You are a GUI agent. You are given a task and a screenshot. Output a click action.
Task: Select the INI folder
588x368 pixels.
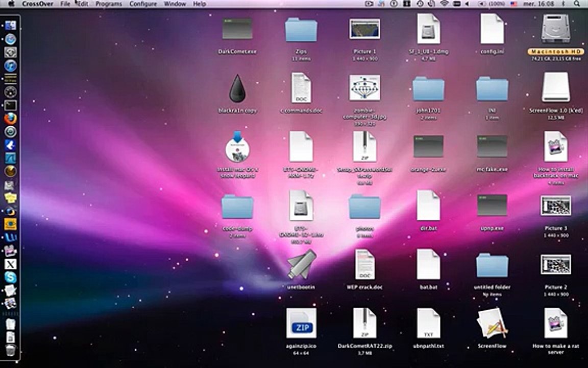(x=492, y=88)
